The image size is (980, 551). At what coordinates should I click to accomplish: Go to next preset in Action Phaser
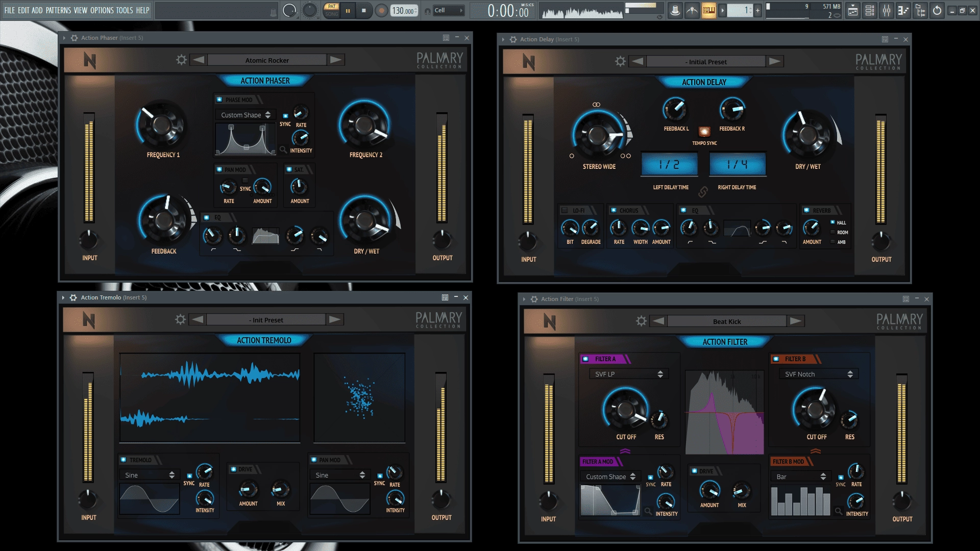(336, 60)
